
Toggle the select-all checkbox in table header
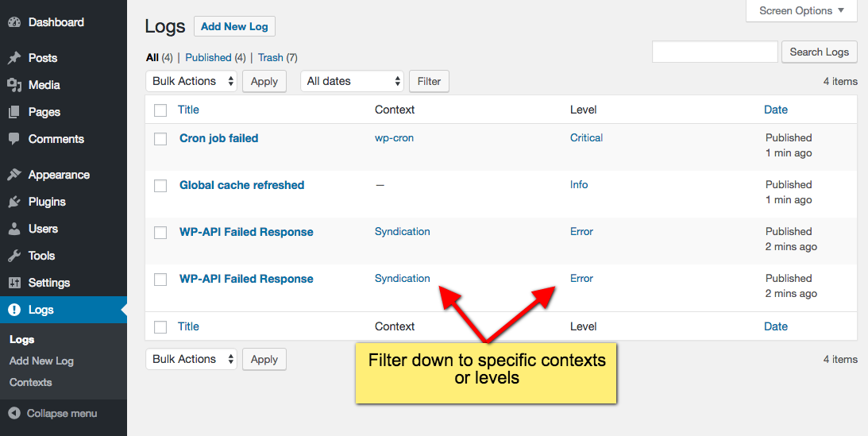click(160, 110)
